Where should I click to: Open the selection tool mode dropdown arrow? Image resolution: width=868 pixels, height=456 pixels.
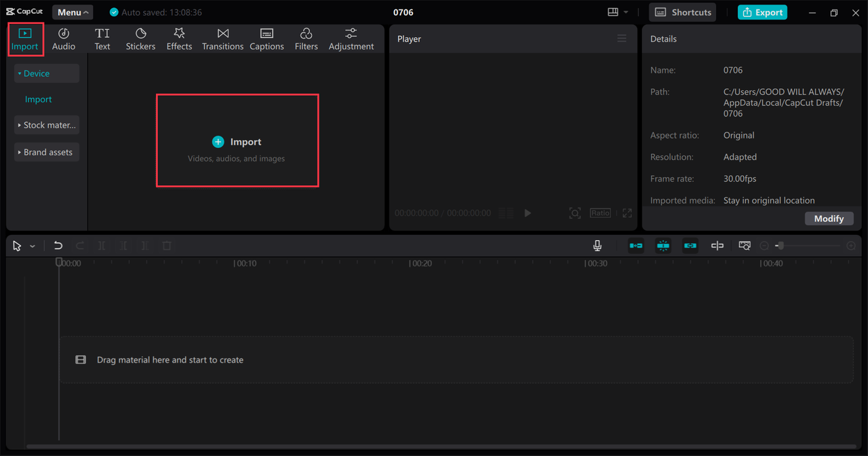[x=32, y=246]
